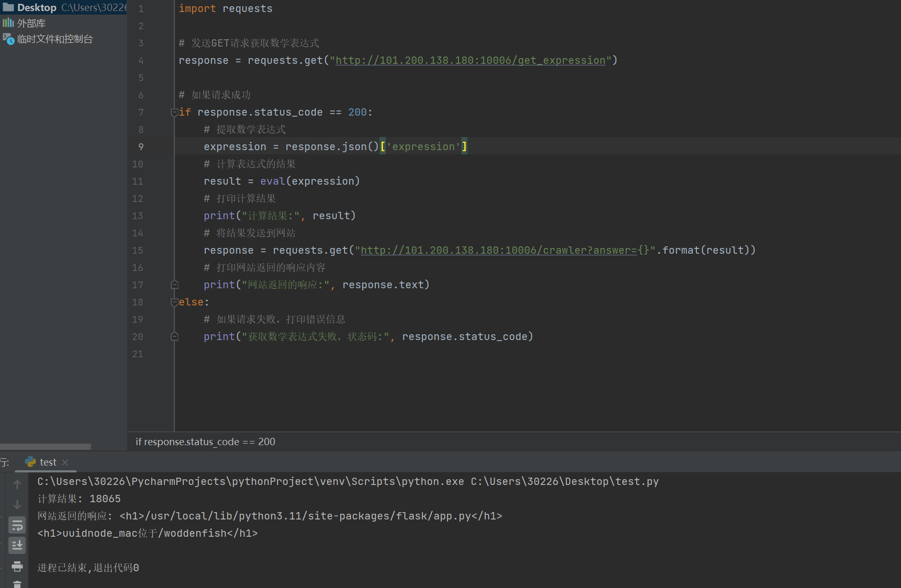Click console output '计算结果: 18065'
901x588 pixels.
tap(79, 499)
